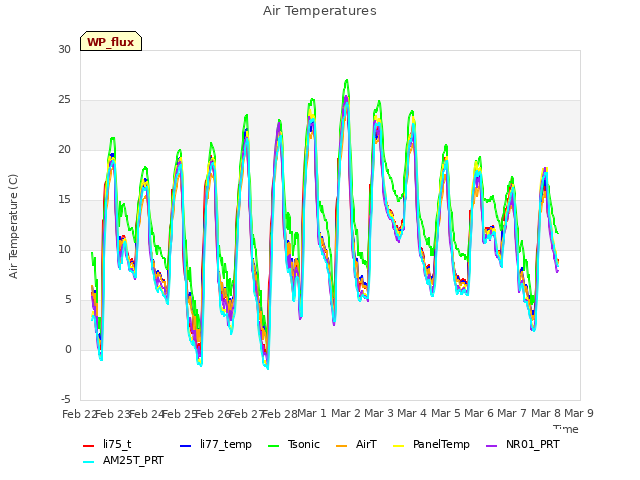
Task: Click the Air Temperatures chart title
Action: 320,11
